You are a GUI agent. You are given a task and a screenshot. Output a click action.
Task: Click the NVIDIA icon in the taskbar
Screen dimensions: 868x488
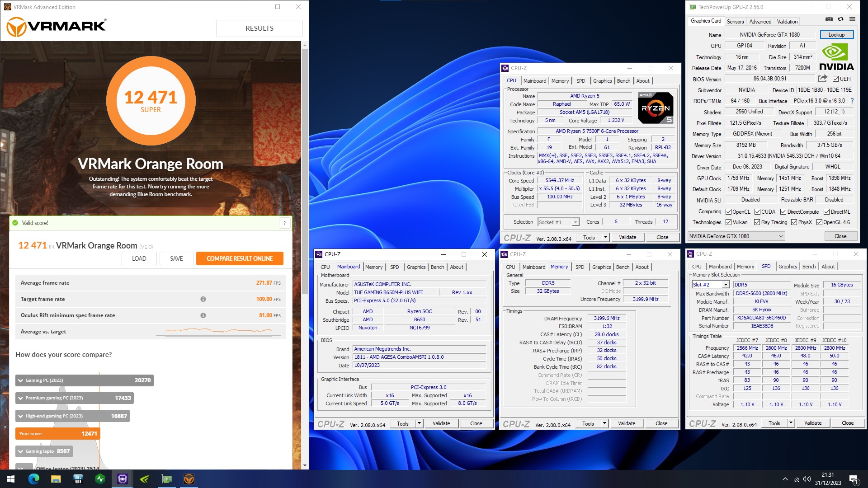(145, 479)
